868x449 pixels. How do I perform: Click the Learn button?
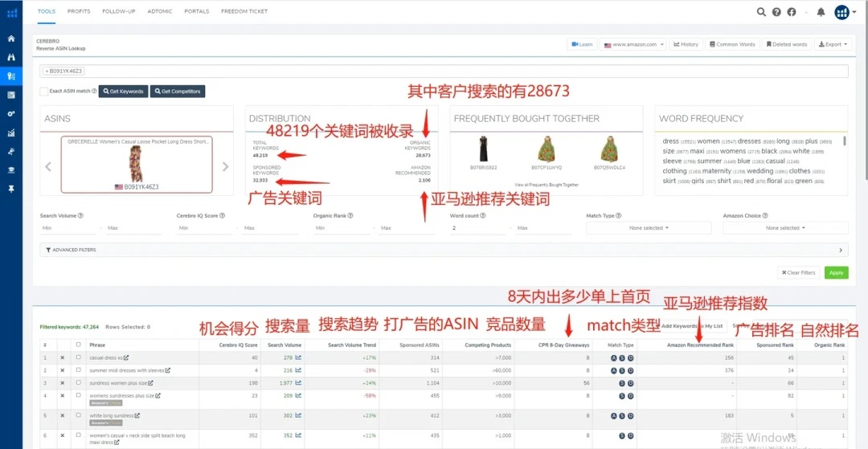click(582, 44)
